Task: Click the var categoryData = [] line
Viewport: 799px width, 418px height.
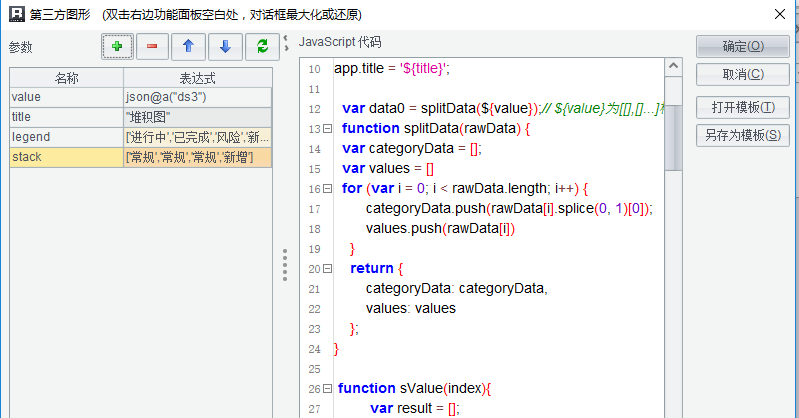Action: point(412,148)
